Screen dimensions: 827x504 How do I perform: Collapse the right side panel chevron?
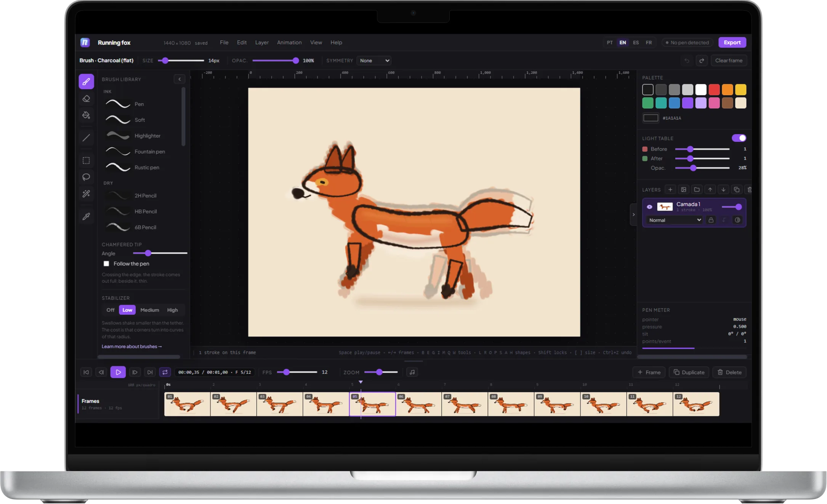click(x=633, y=214)
